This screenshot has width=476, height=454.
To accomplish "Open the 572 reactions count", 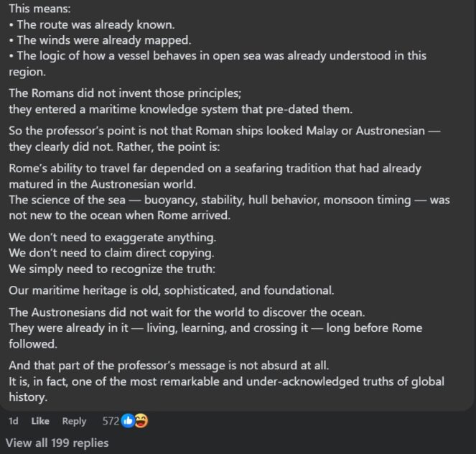I will pos(111,422).
